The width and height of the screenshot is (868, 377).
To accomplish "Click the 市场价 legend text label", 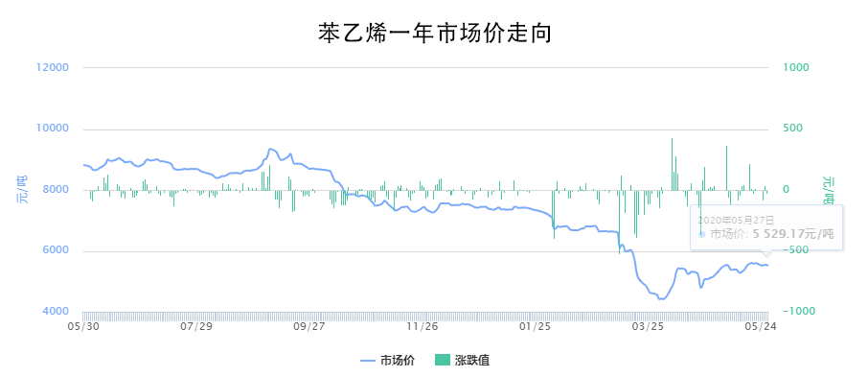I will pyautogui.click(x=397, y=361).
